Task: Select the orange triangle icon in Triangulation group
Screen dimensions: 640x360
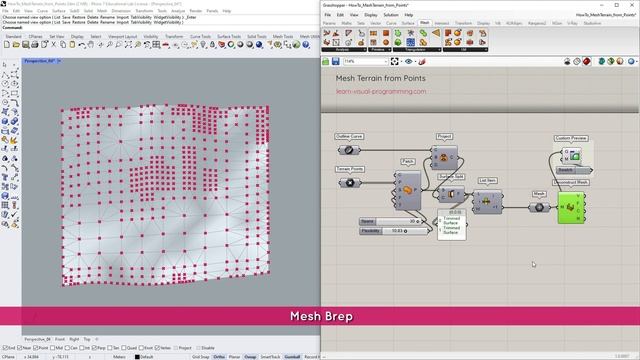Action: pos(436,33)
